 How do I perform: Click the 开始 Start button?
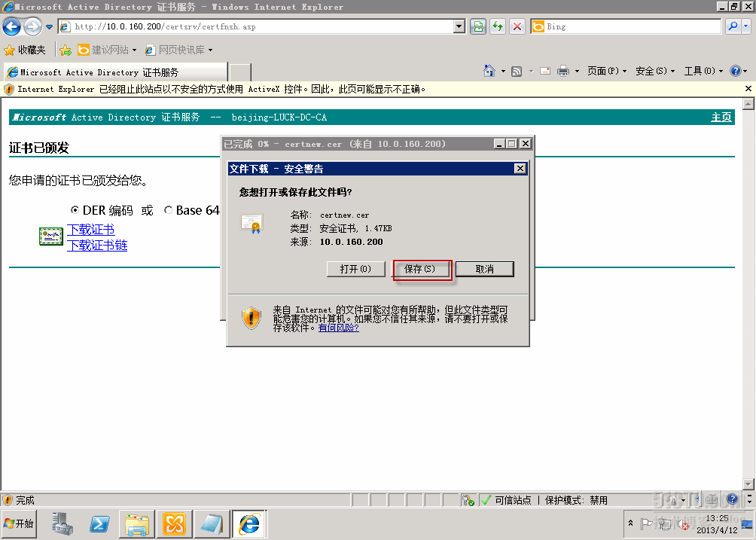[x=18, y=523]
